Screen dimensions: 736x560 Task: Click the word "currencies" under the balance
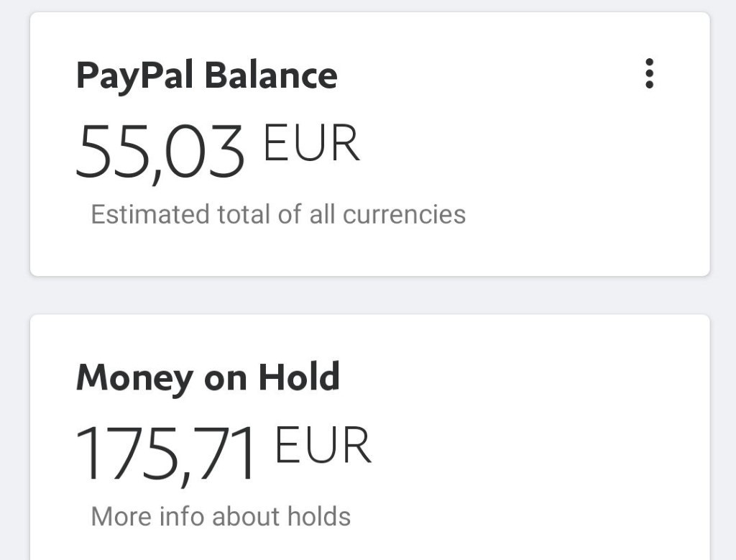[x=405, y=214]
